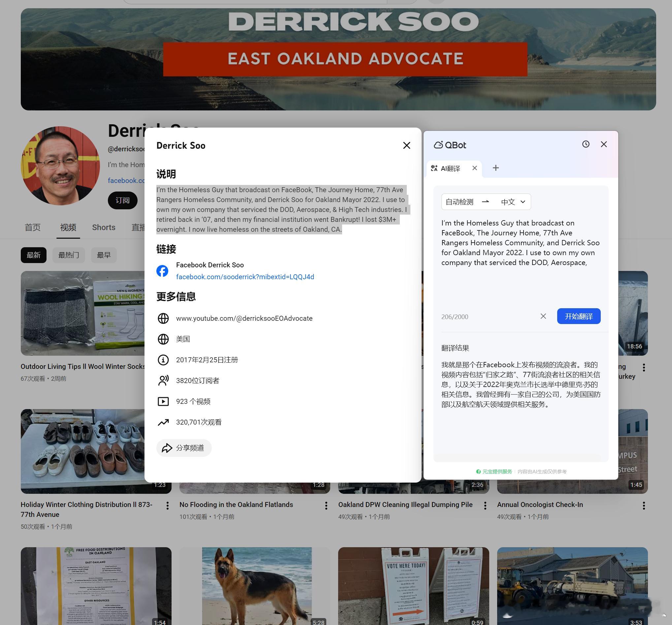Select the 最新 sort chip
The height and width of the screenshot is (625, 672).
pyautogui.click(x=33, y=255)
